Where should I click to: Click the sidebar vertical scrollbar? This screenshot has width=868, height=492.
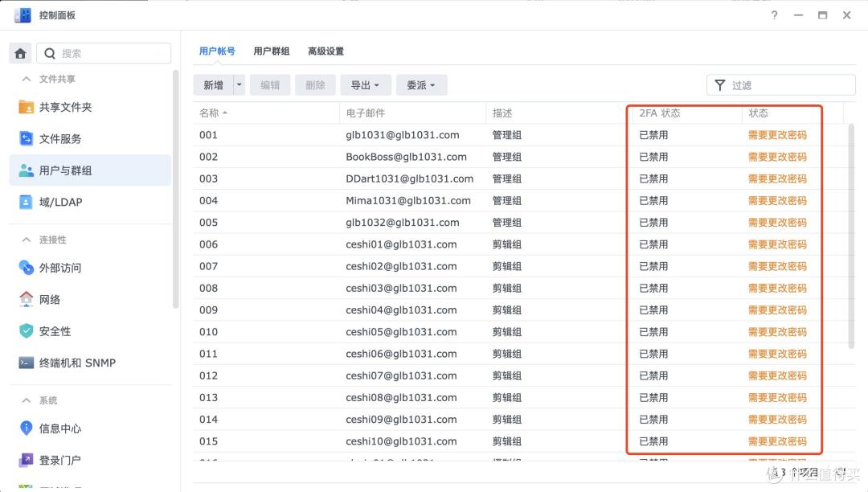pos(176,188)
